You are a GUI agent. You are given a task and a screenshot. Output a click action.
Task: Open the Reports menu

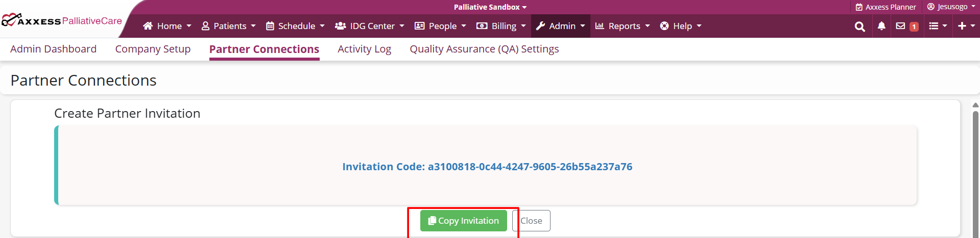point(623,26)
